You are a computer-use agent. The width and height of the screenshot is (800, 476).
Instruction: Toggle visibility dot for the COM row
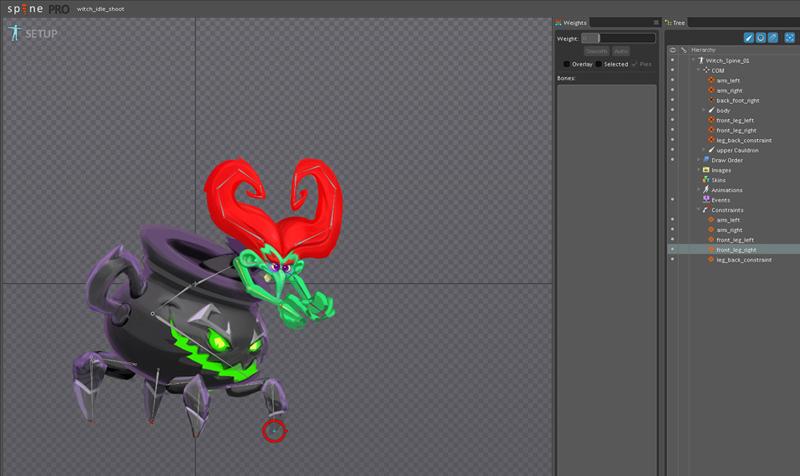tap(672, 70)
